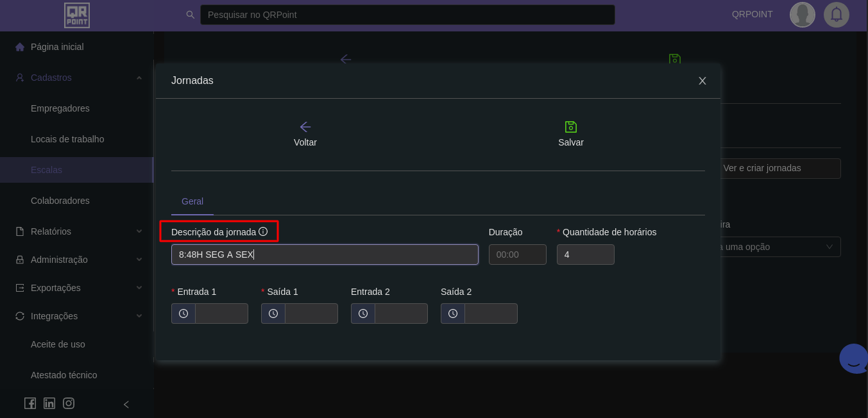Open the LinkedIn icon in sidebar footer
Image resolution: width=868 pixels, height=418 pixels.
pyautogui.click(x=49, y=403)
